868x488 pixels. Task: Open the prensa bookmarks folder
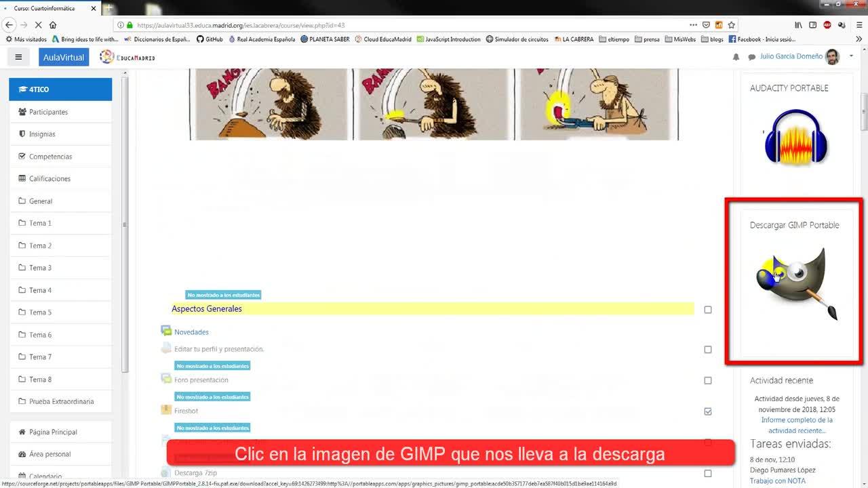647,39
